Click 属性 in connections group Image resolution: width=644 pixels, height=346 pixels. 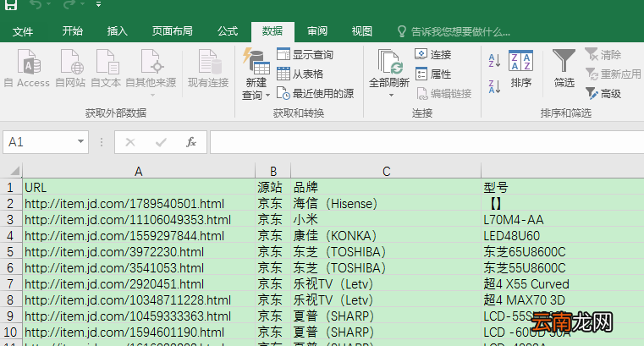pos(433,74)
